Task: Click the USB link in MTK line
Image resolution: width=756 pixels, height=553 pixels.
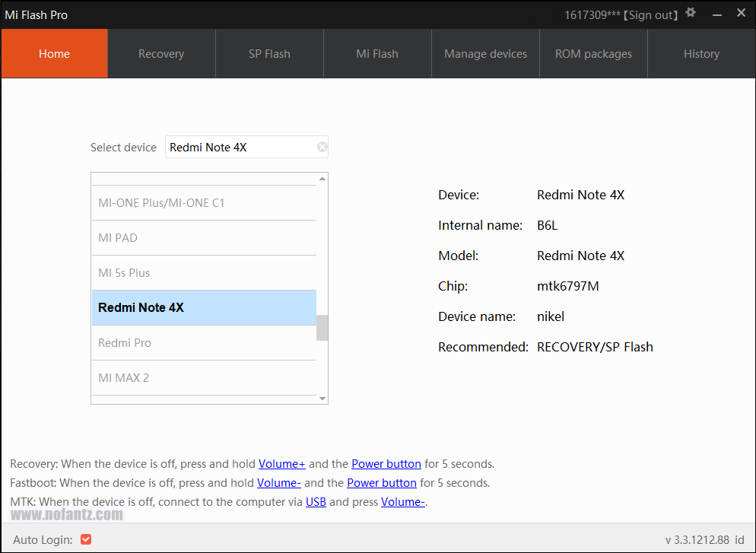Action: point(316,502)
